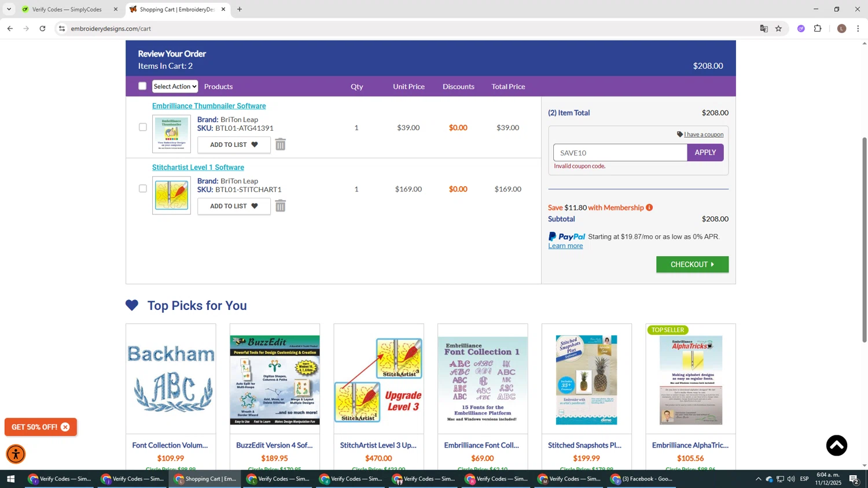Click the address bar URL
The image size is (868, 488).
coord(111,28)
